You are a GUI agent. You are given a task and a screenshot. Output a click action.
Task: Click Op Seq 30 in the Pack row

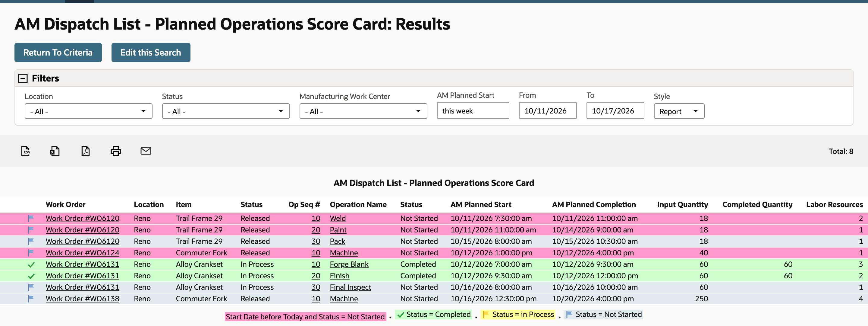[316, 241]
